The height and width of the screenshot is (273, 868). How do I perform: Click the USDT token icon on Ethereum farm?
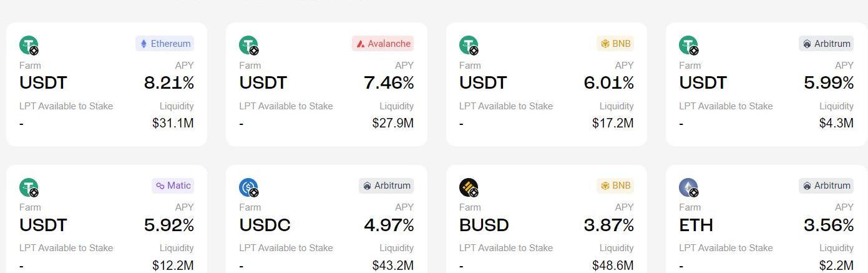click(29, 45)
